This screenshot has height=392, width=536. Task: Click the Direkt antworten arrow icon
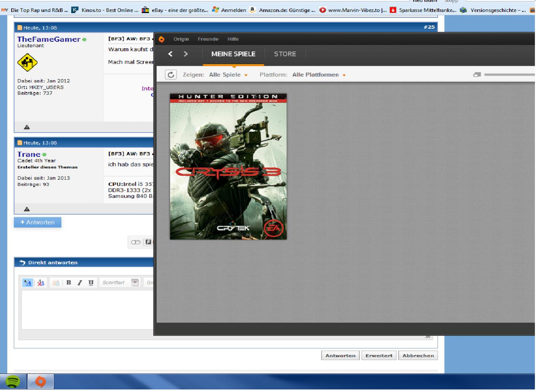coord(23,262)
